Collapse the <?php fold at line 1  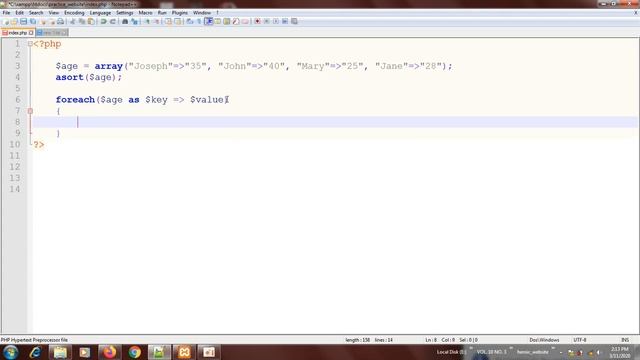pos(30,44)
